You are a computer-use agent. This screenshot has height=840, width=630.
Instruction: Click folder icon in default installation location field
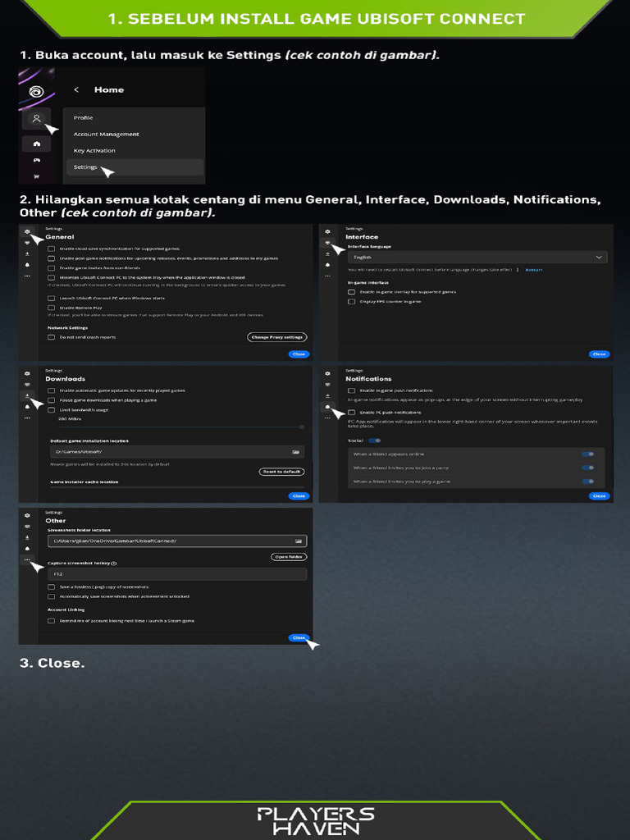pyautogui.click(x=295, y=452)
